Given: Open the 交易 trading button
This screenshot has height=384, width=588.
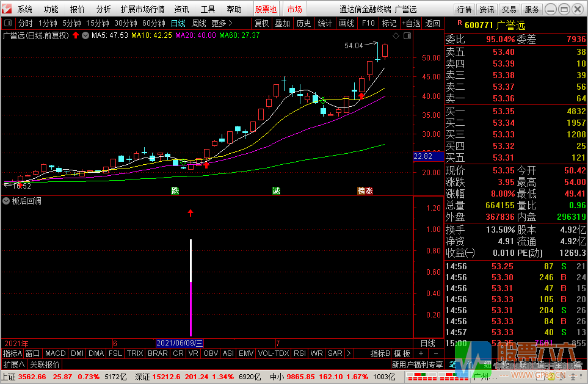Looking at the screenshot, I should click(x=509, y=9).
